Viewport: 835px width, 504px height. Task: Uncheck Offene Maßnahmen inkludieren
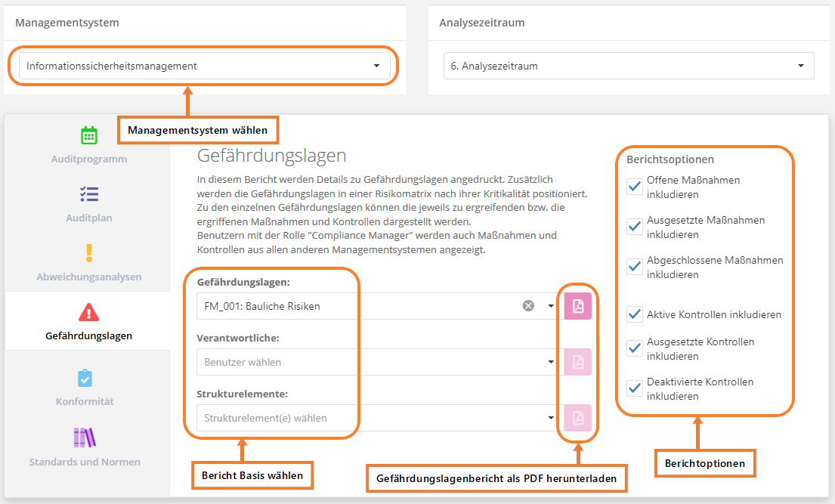tap(635, 187)
